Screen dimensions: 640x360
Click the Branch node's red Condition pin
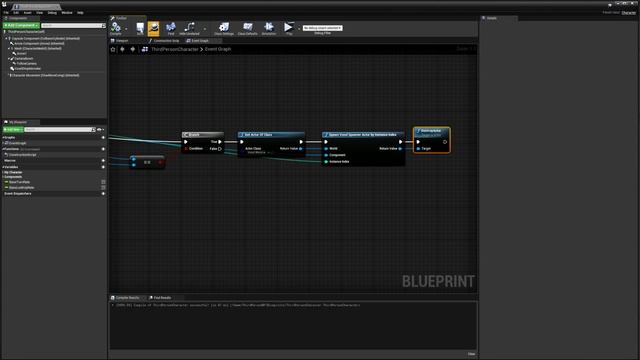(x=186, y=149)
